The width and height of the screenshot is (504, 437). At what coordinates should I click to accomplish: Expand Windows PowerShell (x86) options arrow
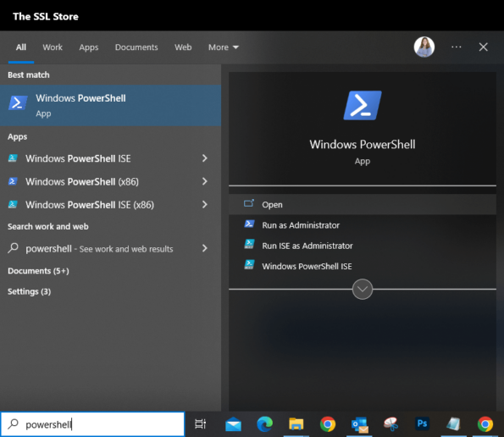(205, 181)
